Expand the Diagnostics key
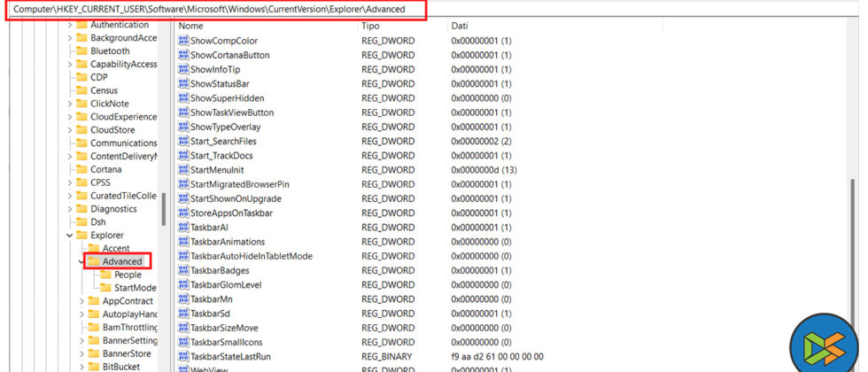Screen dimensions: 868x372 tap(69, 209)
